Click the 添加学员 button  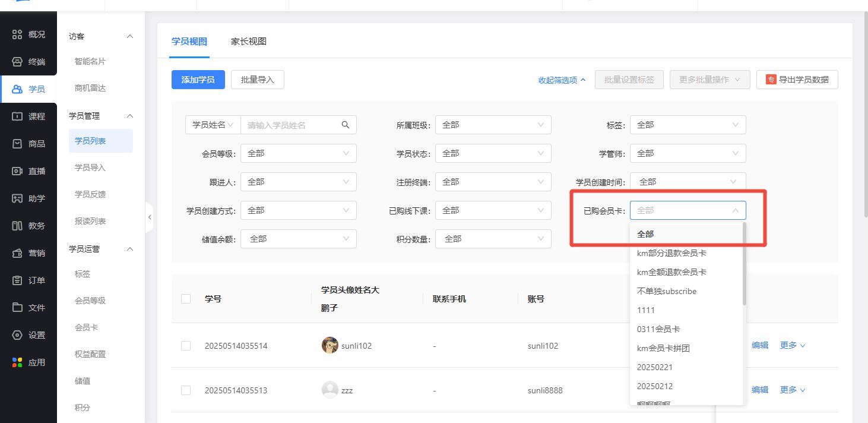click(x=198, y=80)
